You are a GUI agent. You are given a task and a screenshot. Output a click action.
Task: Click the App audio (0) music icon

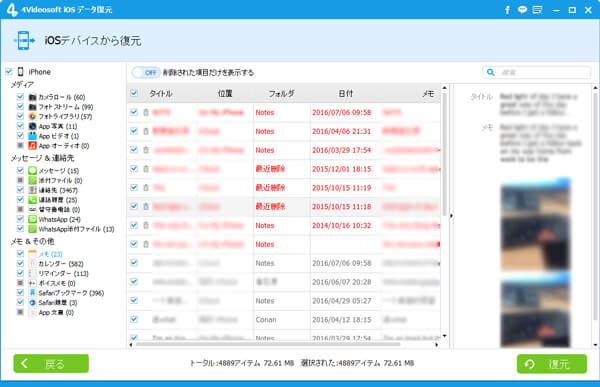33,146
